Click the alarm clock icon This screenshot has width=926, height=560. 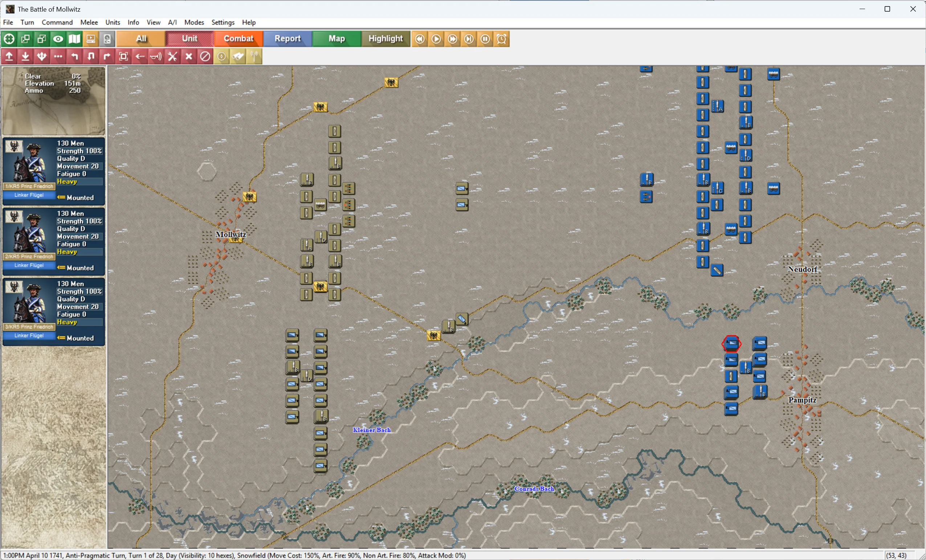502,39
